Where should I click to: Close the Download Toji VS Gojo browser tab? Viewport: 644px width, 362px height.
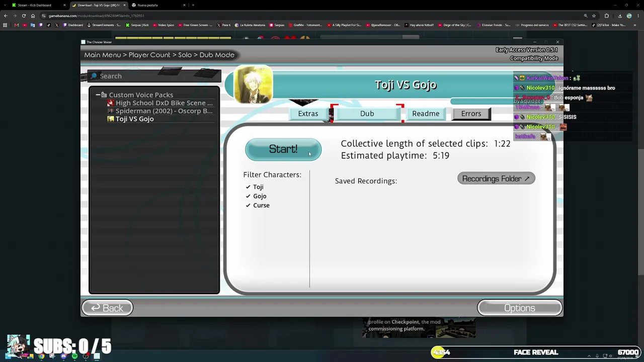point(124,5)
